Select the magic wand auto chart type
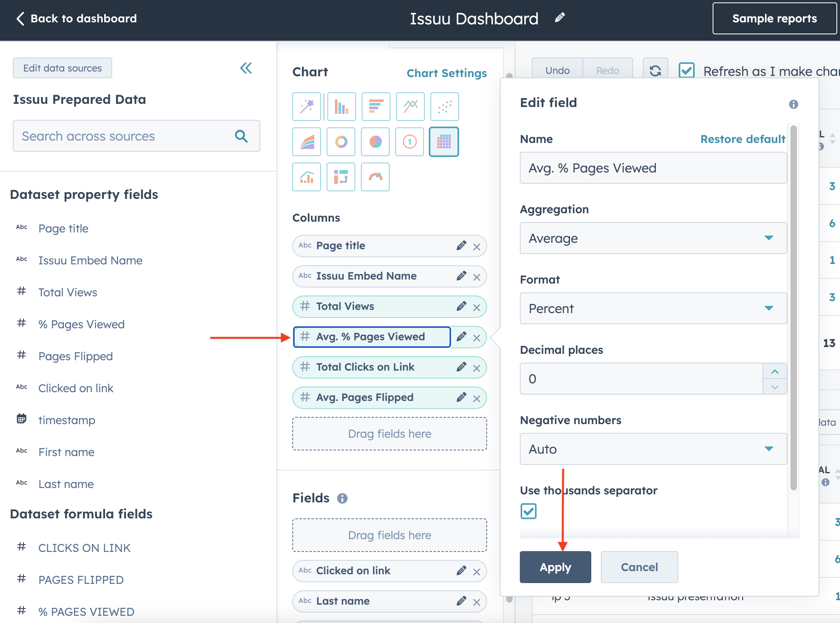Image resolution: width=840 pixels, height=623 pixels. [x=307, y=107]
